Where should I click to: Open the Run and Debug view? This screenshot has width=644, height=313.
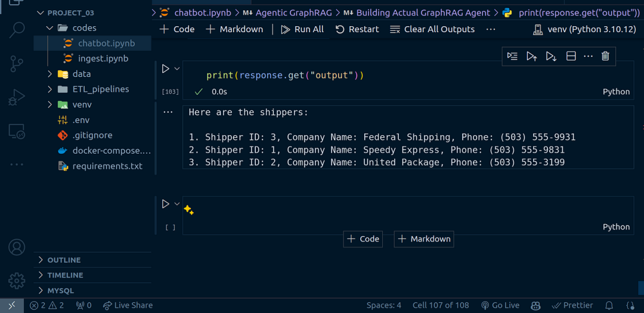click(x=17, y=97)
